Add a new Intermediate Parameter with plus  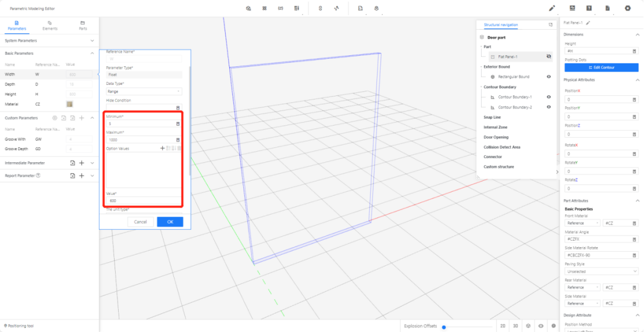click(x=82, y=163)
